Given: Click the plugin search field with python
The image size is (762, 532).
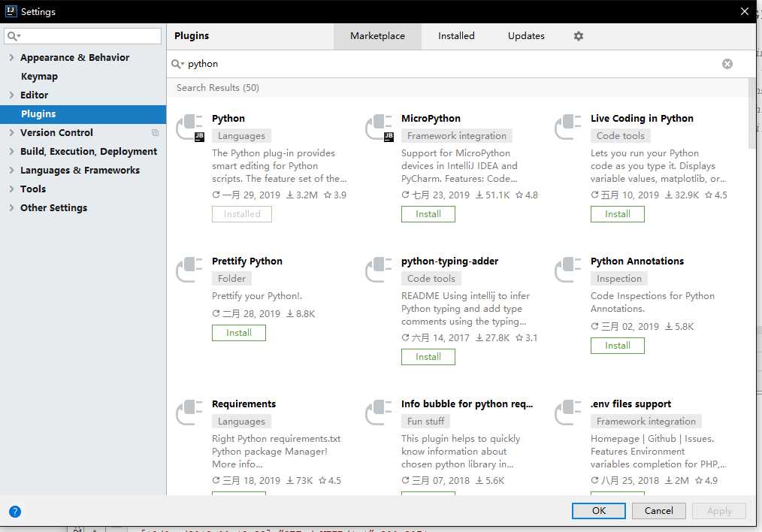Looking at the screenshot, I should coord(452,64).
